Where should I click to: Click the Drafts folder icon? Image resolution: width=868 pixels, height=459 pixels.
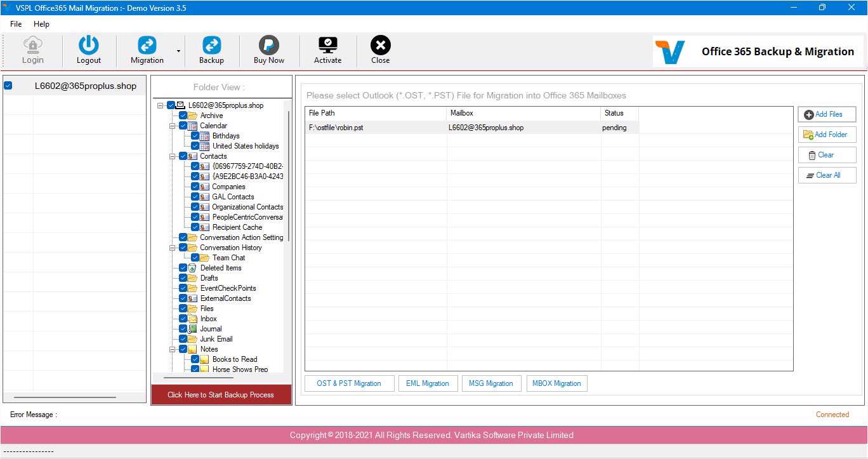tap(193, 278)
